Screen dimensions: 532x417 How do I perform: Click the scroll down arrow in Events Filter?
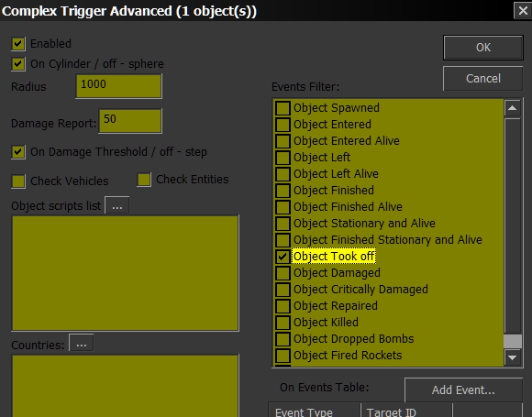point(513,357)
